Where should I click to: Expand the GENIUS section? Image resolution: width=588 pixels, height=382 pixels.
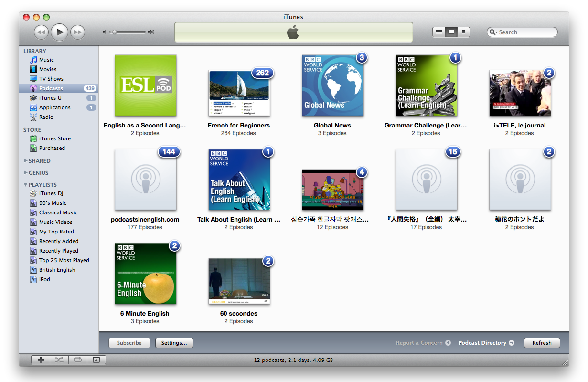tap(26, 173)
